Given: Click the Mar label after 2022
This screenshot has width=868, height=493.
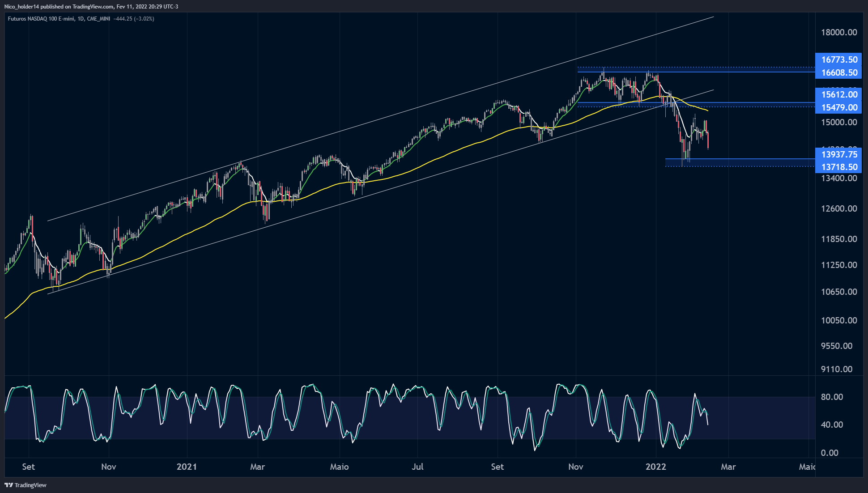Looking at the screenshot, I should pos(728,467).
